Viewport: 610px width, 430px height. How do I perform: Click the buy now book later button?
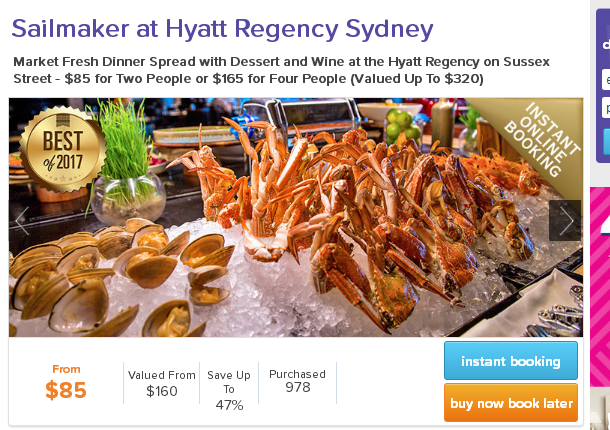511,403
